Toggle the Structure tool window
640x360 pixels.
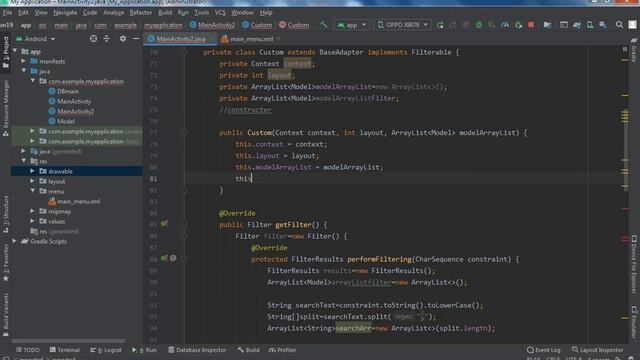point(6,214)
